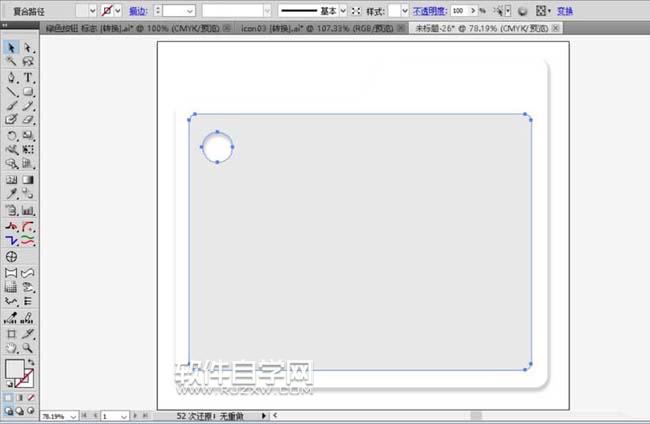This screenshot has height=424, width=650.
Task: Select the Hand tool
Action: 11,348
